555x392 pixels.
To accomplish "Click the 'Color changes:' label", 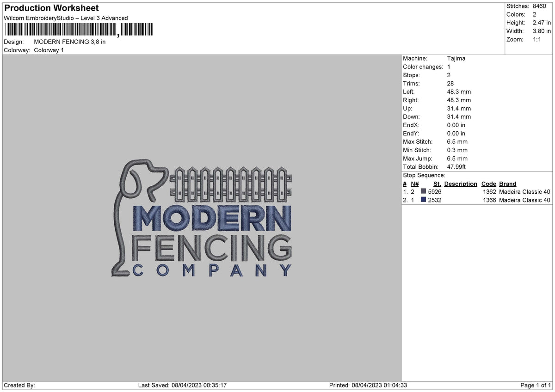I will [x=423, y=67].
